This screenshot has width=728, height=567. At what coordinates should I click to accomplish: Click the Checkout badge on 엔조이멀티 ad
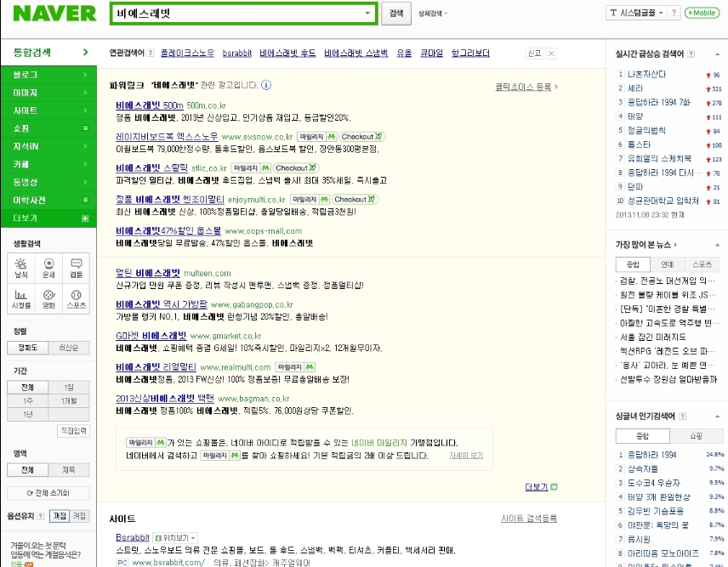point(355,200)
